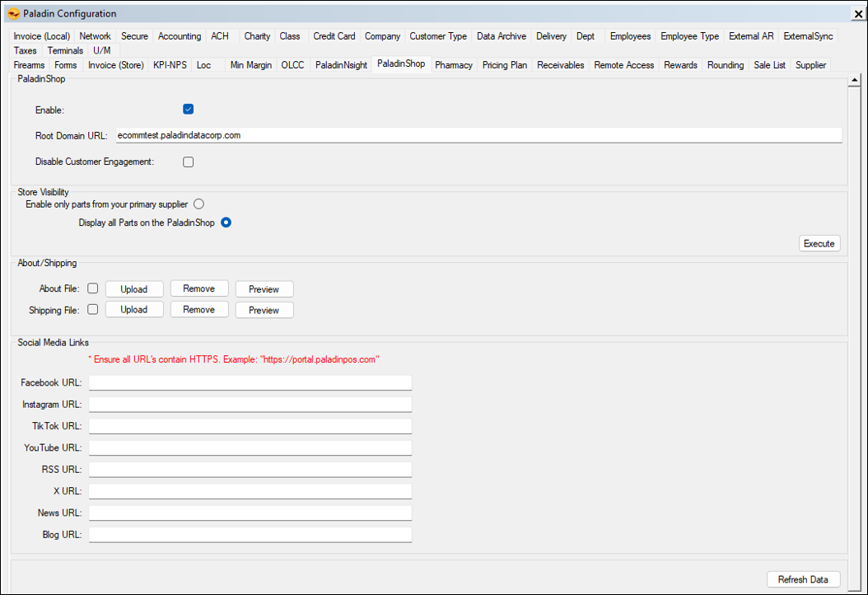
Task: Switch to the Customer Type tab
Action: pos(438,36)
